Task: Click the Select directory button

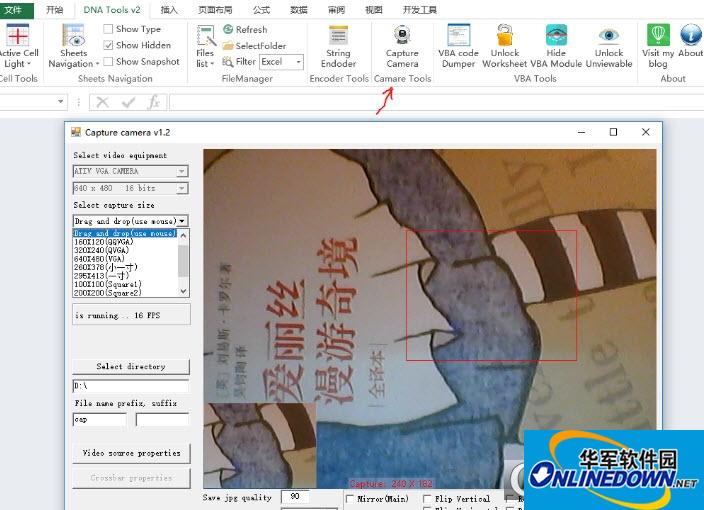Action: (131, 367)
